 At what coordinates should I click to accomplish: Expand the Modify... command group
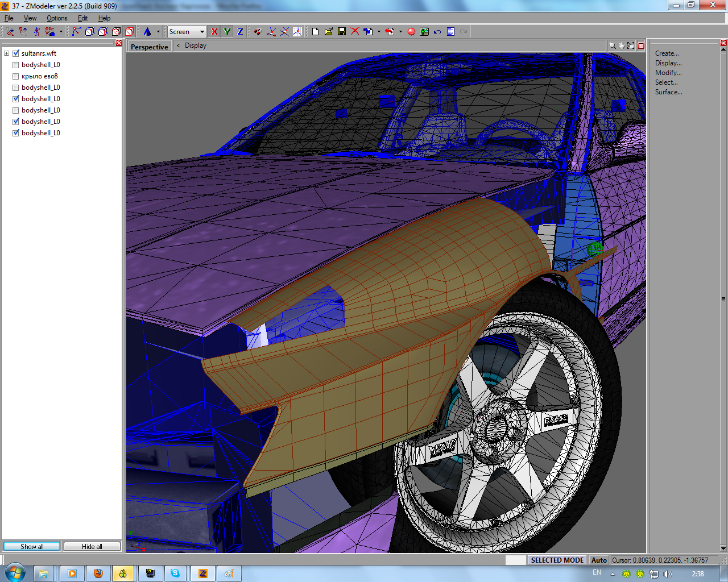click(x=668, y=73)
